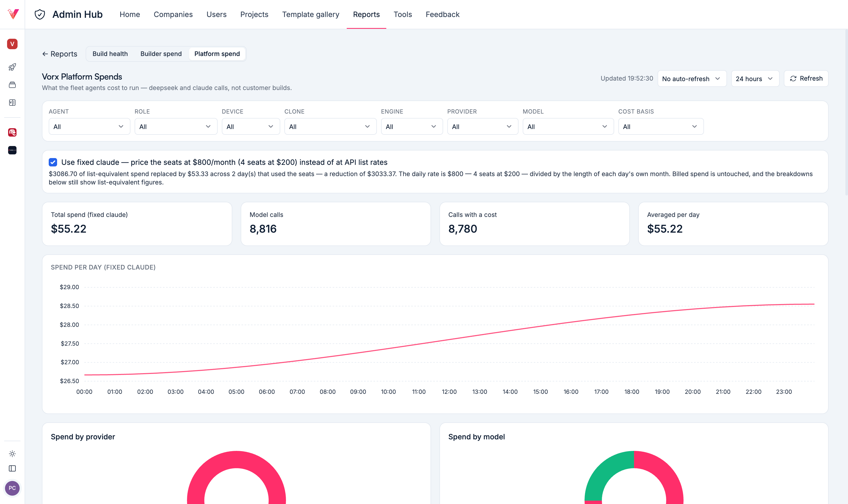848x504 pixels.
Task: Open the Model filter dropdown
Action: click(x=568, y=126)
